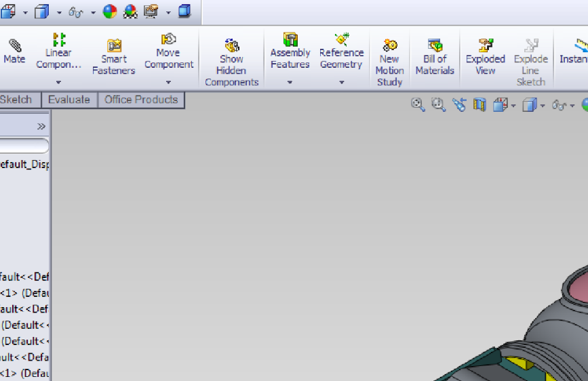Toggle Section View in view toolbar
Image resolution: width=588 pixels, height=381 pixels.
pyautogui.click(x=479, y=104)
